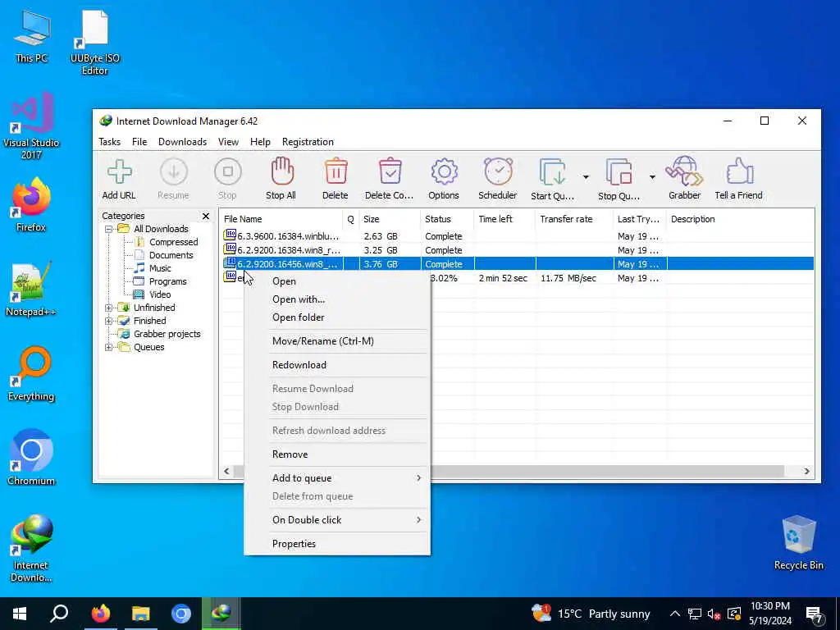Click the Stop Queue toolbar icon

(x=619, y=172)
